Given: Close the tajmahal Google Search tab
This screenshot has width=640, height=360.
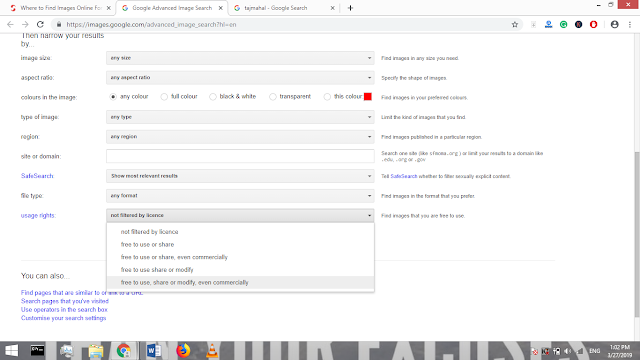Looking at the screenshot, I should (x=332, y=8).
